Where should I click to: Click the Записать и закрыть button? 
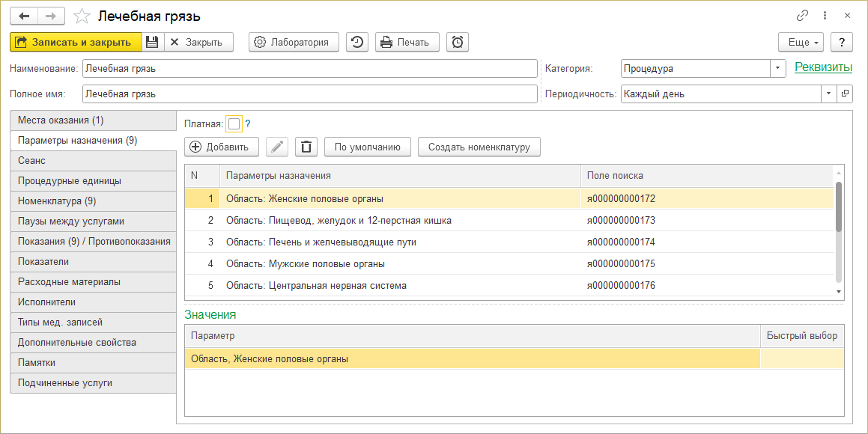[76, 43]
